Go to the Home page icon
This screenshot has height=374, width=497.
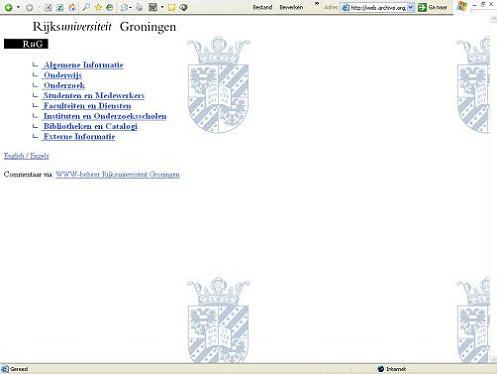coord(72,7)
